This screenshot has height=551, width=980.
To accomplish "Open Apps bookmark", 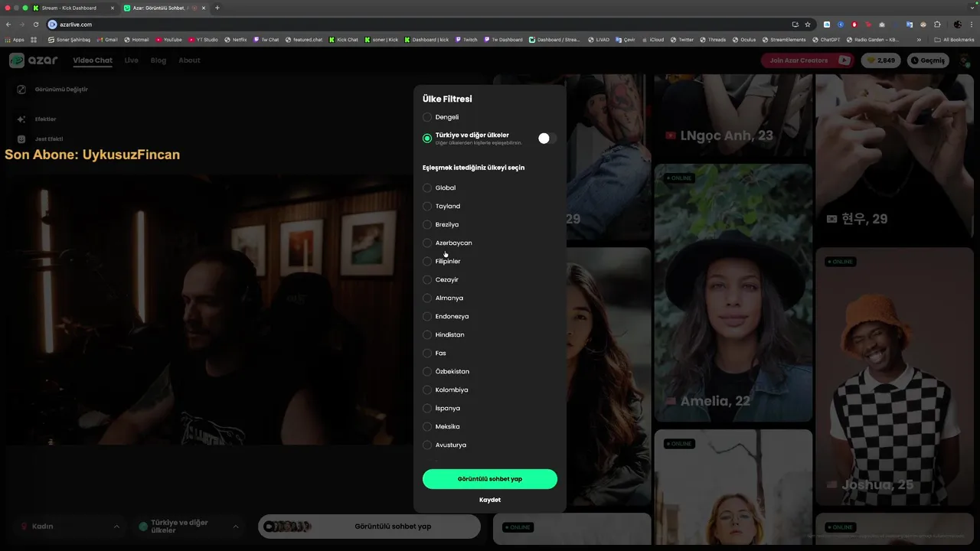I will click(15, 40).
